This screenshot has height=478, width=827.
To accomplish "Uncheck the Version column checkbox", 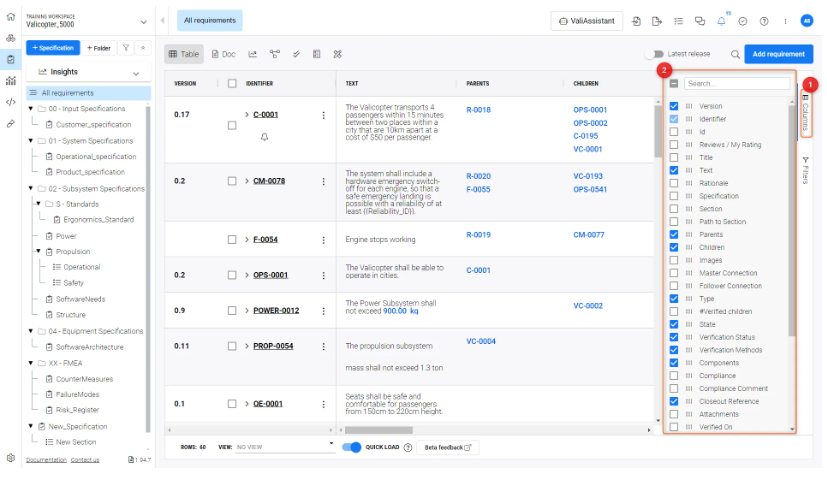I will pos(674,106).
